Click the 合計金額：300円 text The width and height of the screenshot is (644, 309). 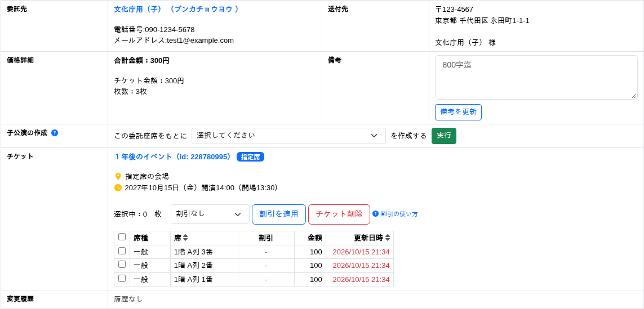tap(141, 61)
